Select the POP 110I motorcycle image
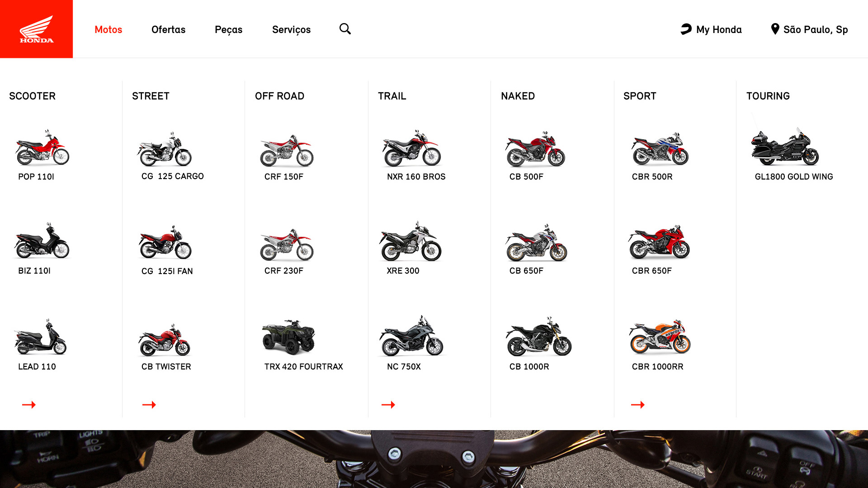 (x=42, y=147)
